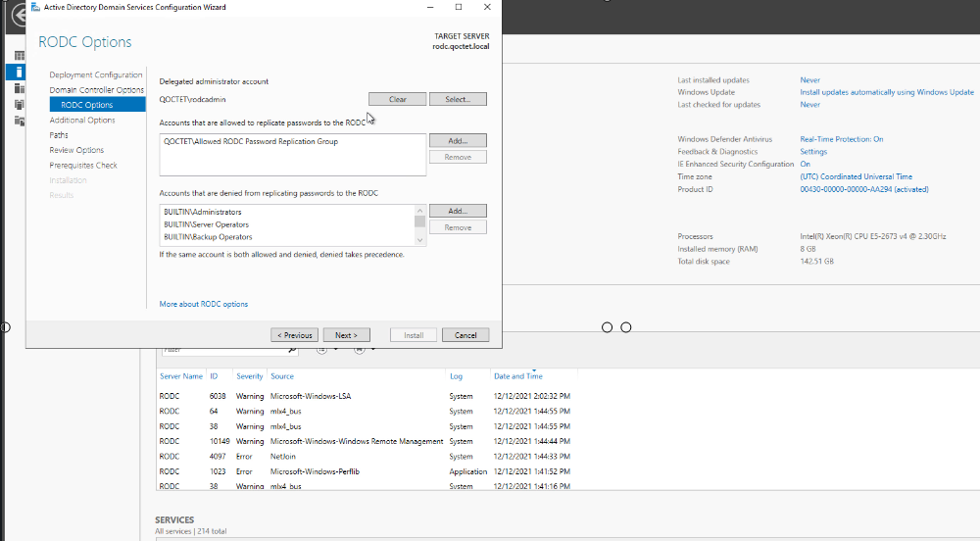Select QOCTET\Allowed RODC Password Replication Group entry
This screenshot has width=980, height=541.
(x=251, y=142)
